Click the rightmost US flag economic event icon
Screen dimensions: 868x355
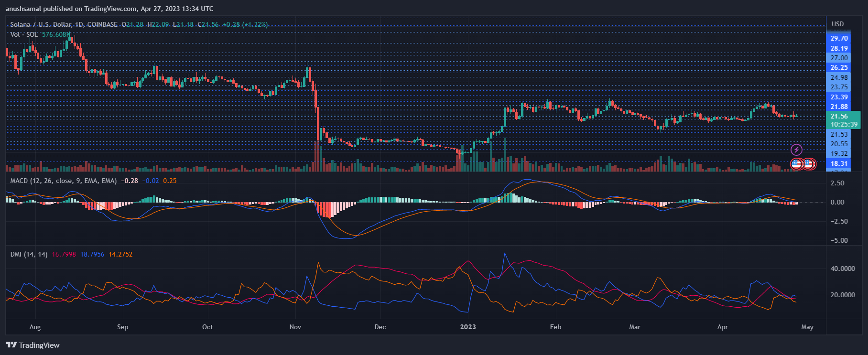tap(810, 164)
